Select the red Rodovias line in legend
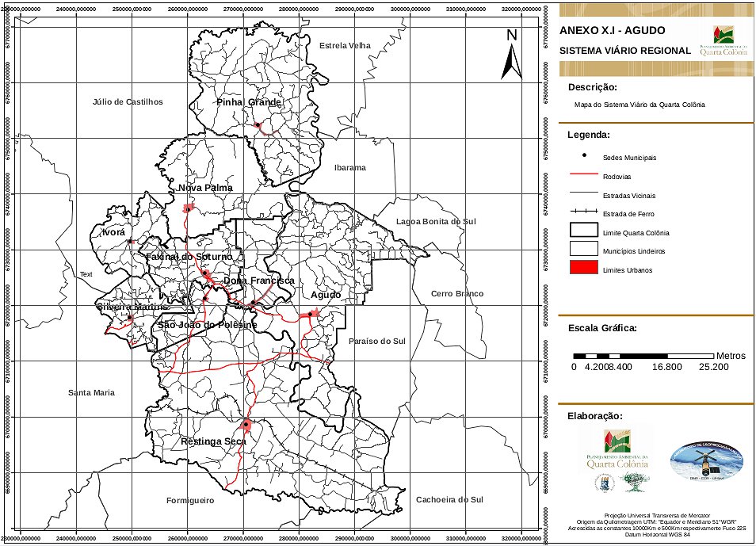756x546 pixels. (x=584, y=176)
